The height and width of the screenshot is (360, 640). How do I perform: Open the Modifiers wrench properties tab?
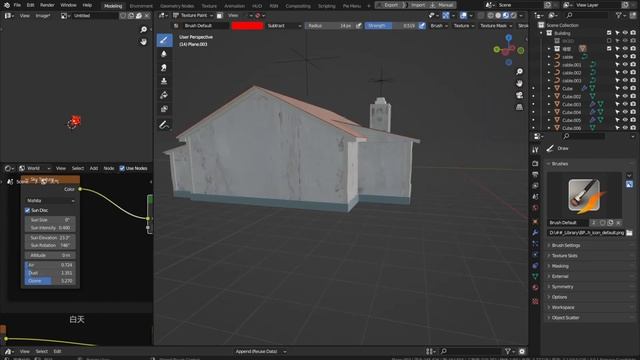(535, 233)
